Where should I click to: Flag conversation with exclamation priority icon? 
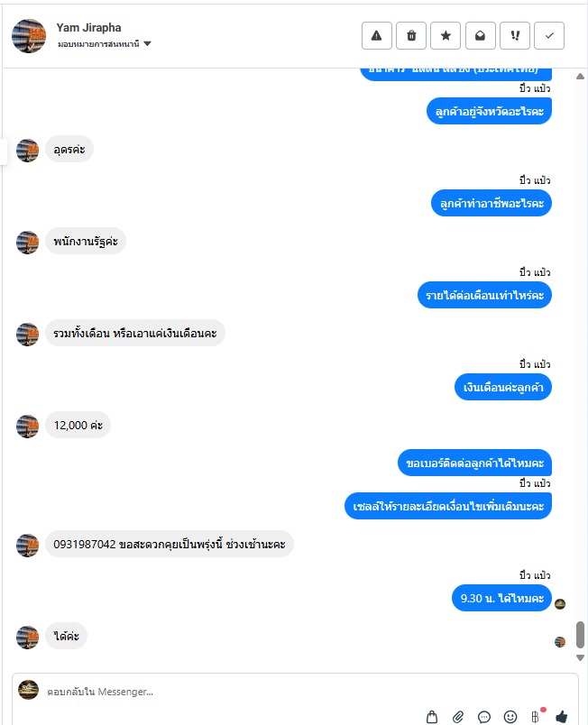(515, 35)
